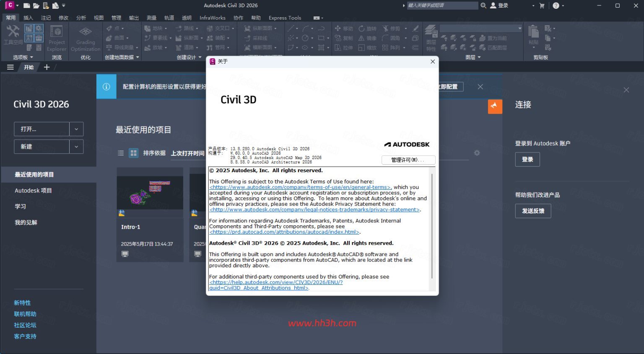Open the layer name combo box

(x=480, y=28)
